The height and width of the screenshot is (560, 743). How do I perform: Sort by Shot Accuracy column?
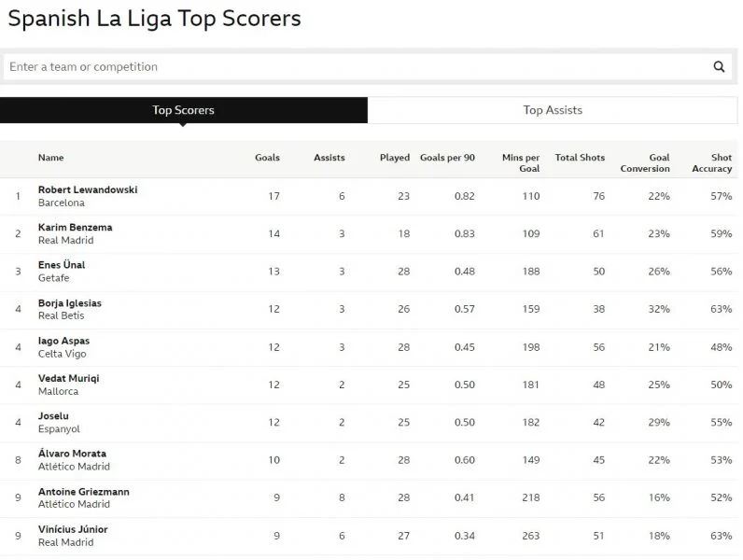(x=711, y=163)
